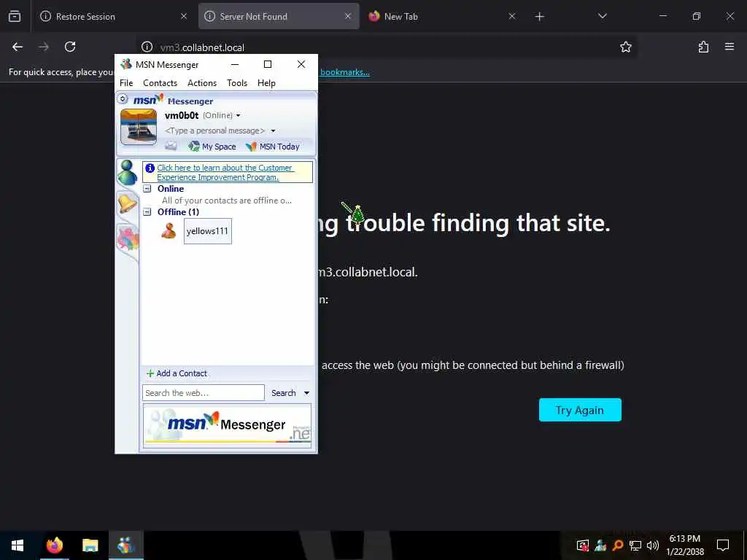Click the MSN Messenger title bar icon
Viewport: 747px width, 560px height.
coord(125,64)
